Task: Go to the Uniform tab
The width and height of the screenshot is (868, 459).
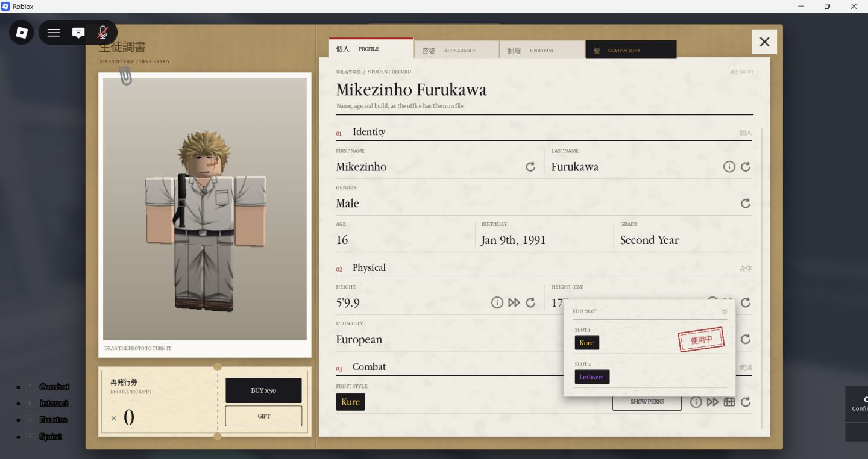Action: coord(542,50)
